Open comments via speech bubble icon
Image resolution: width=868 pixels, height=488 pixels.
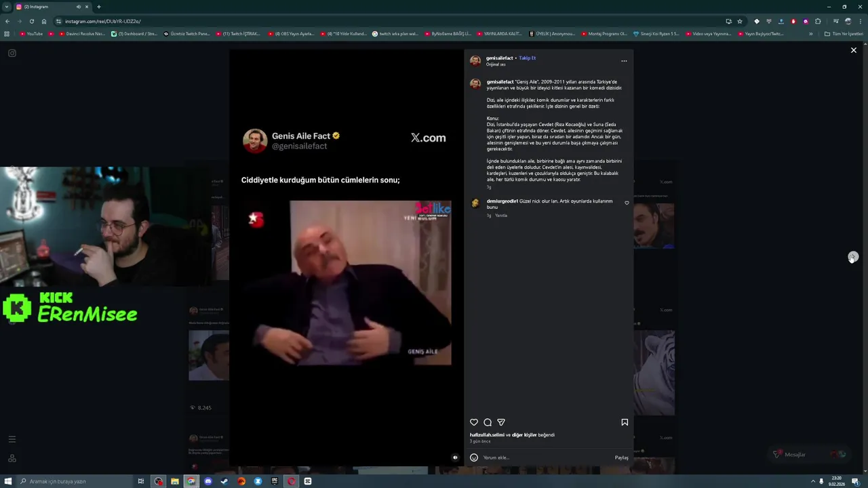488,422
